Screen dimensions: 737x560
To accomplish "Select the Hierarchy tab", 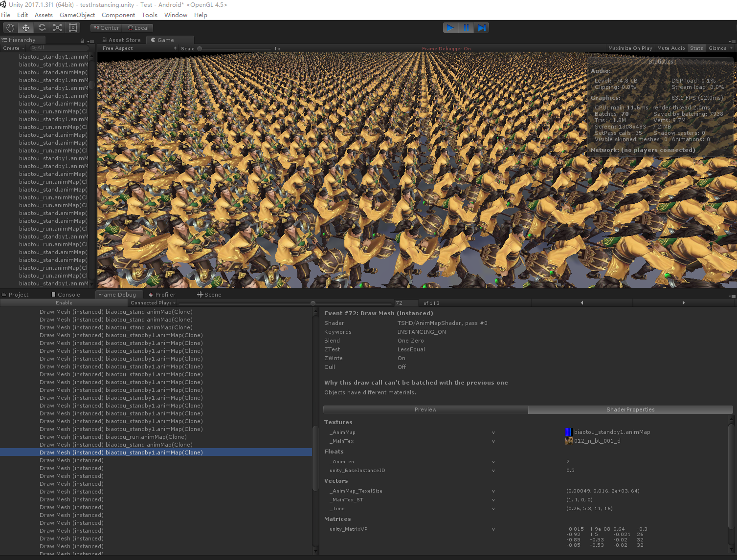I will (22, 40).
